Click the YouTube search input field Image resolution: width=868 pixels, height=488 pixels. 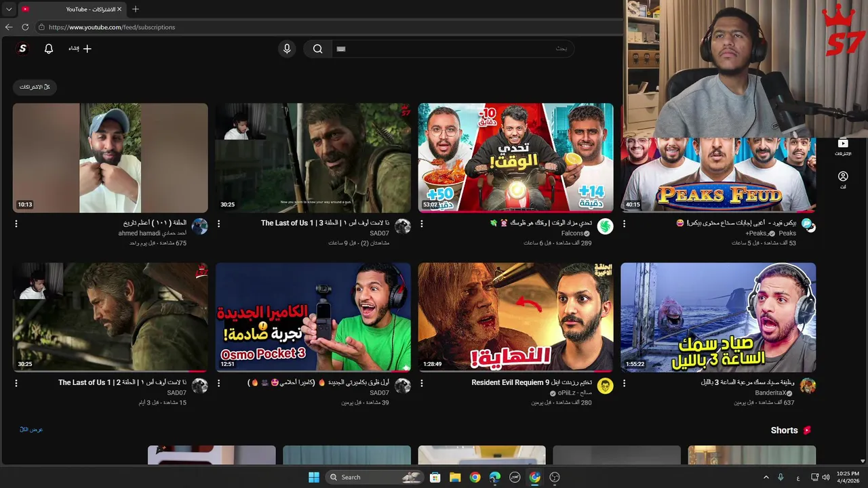pyautogui.click(x=454, y=49)
